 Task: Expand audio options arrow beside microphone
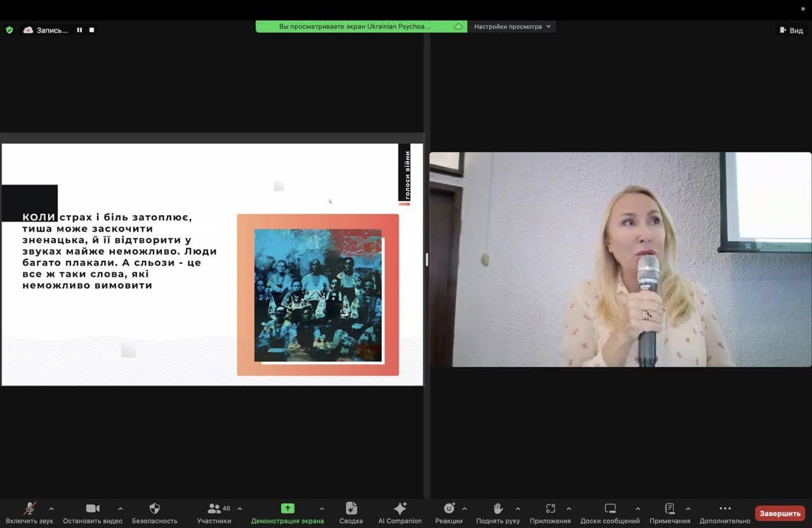pos(51,508)
